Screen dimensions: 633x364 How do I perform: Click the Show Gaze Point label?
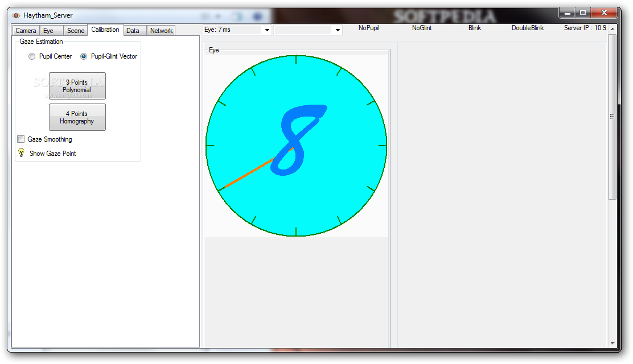click(x=52, y=154)
